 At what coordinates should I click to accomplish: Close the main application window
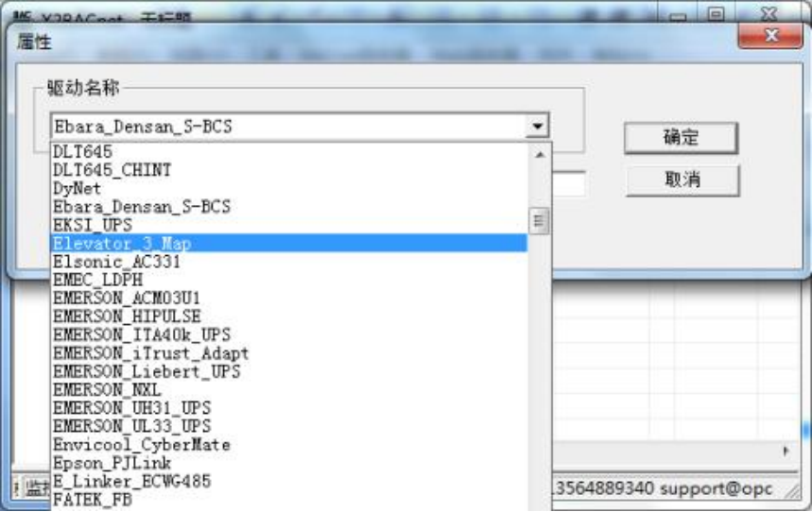(770, 13)
